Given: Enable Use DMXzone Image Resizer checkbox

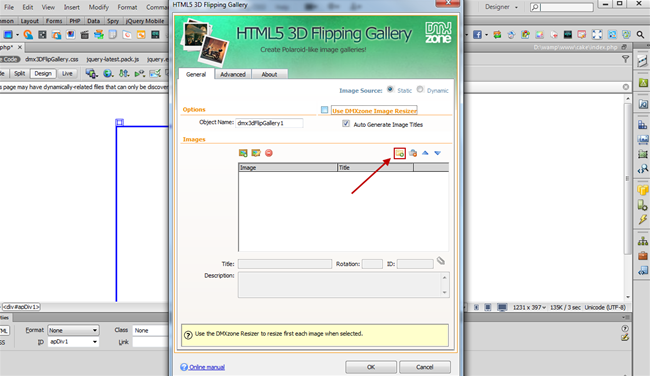Looking at the screenshot, I should [x=325, y=110].
